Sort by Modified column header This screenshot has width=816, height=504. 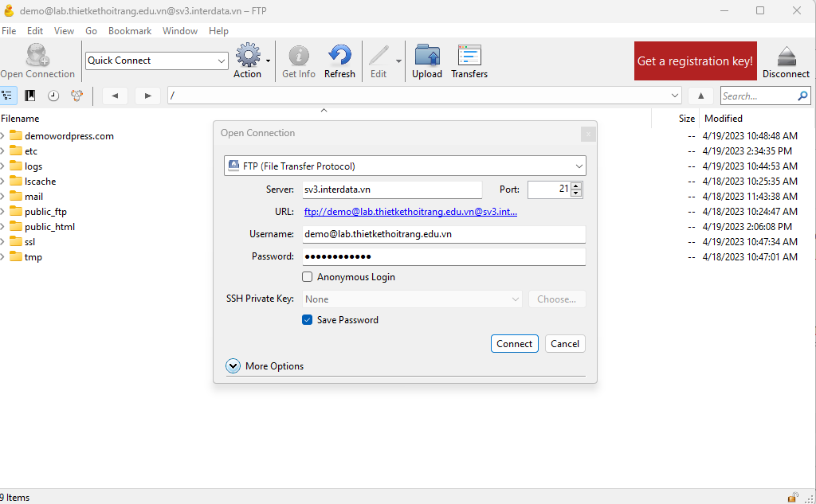724,119
